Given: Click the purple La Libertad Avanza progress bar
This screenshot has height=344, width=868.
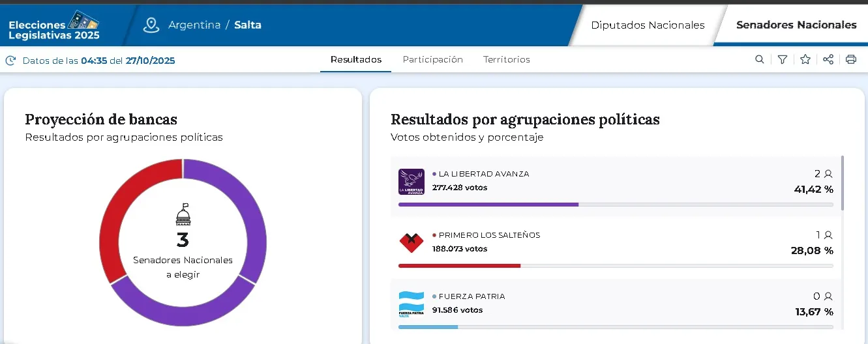Looking at the screenshot, I should [488, 205].
